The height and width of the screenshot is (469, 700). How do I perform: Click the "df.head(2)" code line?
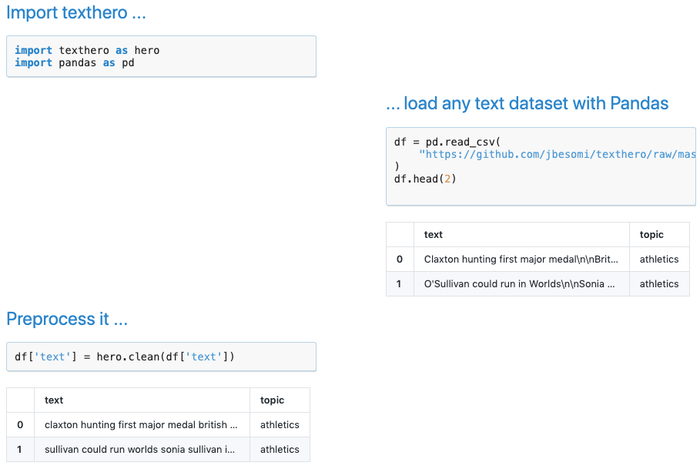[x=425, y=179]
